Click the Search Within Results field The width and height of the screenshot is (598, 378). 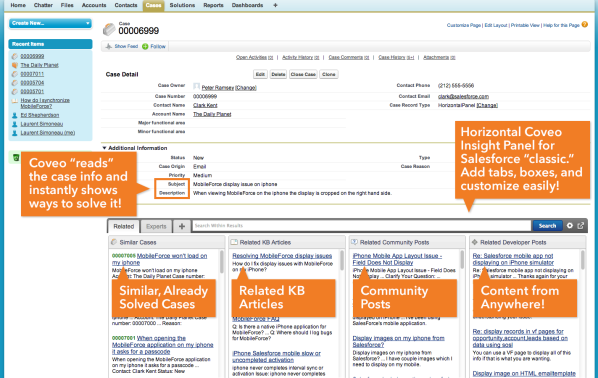[x=361, y=226]
